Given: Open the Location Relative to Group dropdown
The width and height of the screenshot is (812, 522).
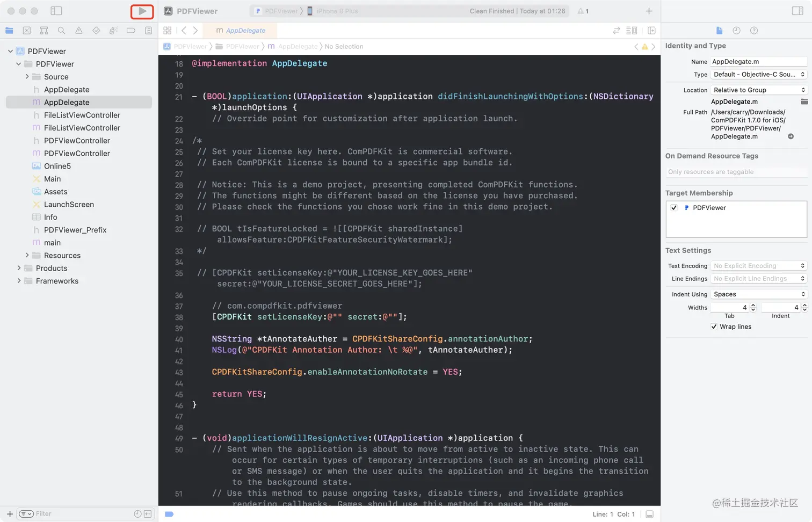Looking at the screenshot, I should (x=759, y=90).
